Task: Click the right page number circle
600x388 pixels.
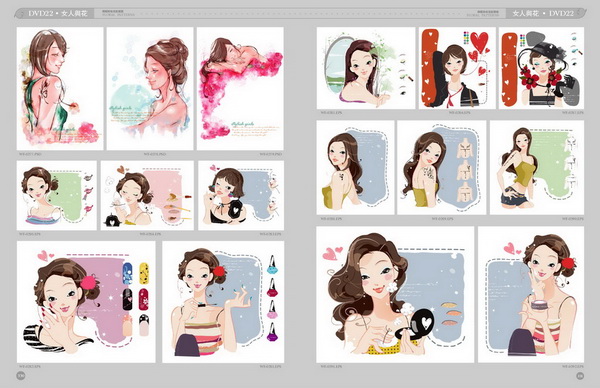Action: 580,376
